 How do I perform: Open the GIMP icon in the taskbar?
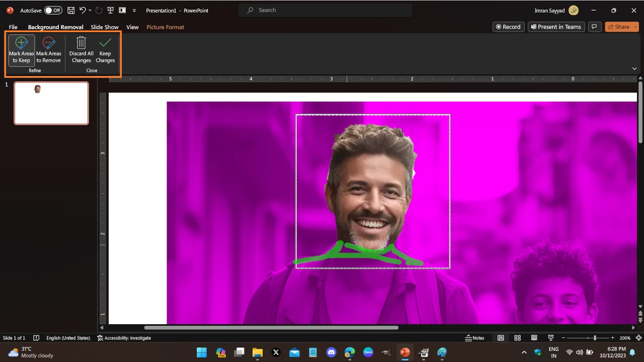tap(386, 352)
